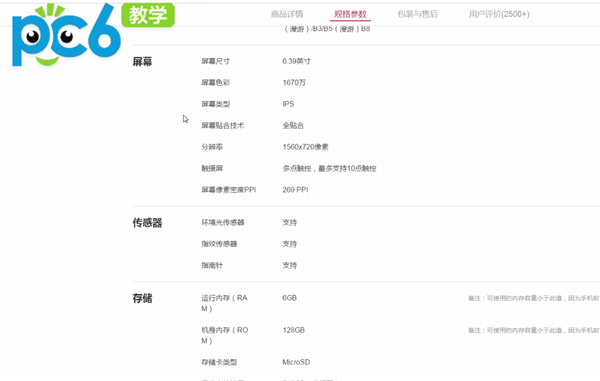This screenshot has width=600, height=381.
Task: Click the 屏幕 section heading
Action: tap(142, 61)
